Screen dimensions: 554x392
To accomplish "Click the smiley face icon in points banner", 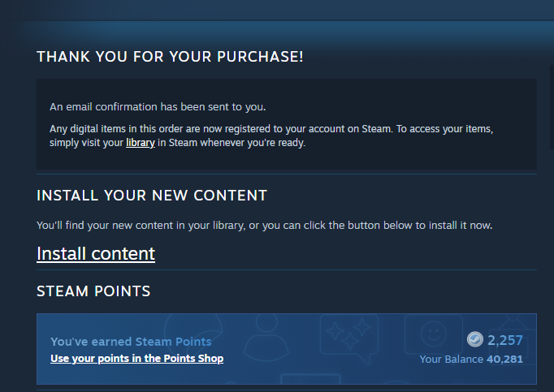I will (x=434, y=334).
